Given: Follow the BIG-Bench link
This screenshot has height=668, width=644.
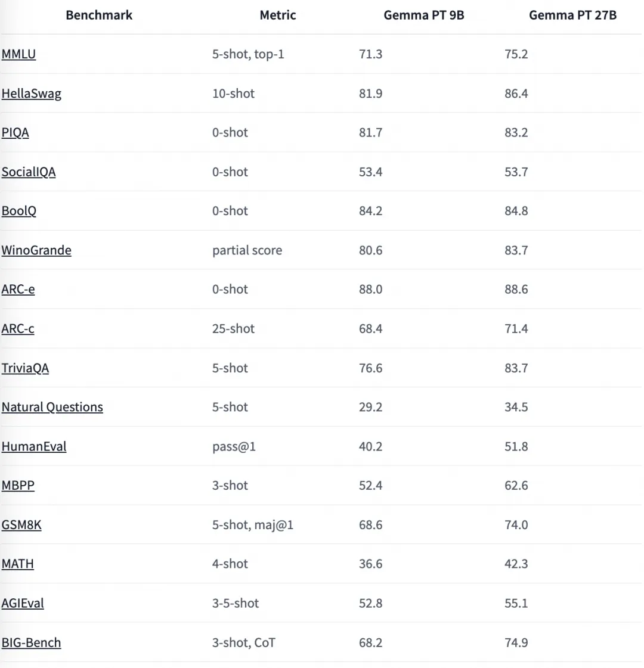Looking at the screenshot, I should click(31, 643).
